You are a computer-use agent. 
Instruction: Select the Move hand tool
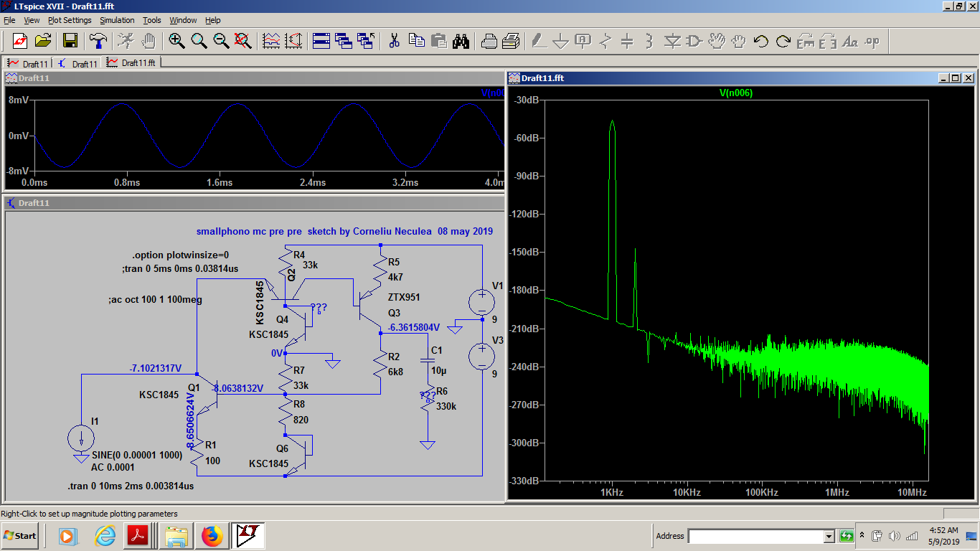[x=716, y=41]
